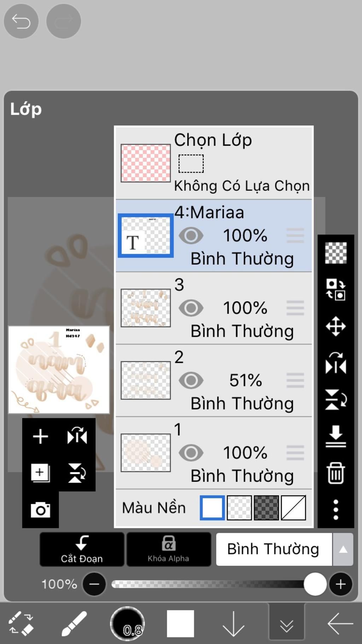Image resolution: width=362 pixels, height=644 pixels.
Task: Select layer 1 in the layer list
Action: [214, 453]
